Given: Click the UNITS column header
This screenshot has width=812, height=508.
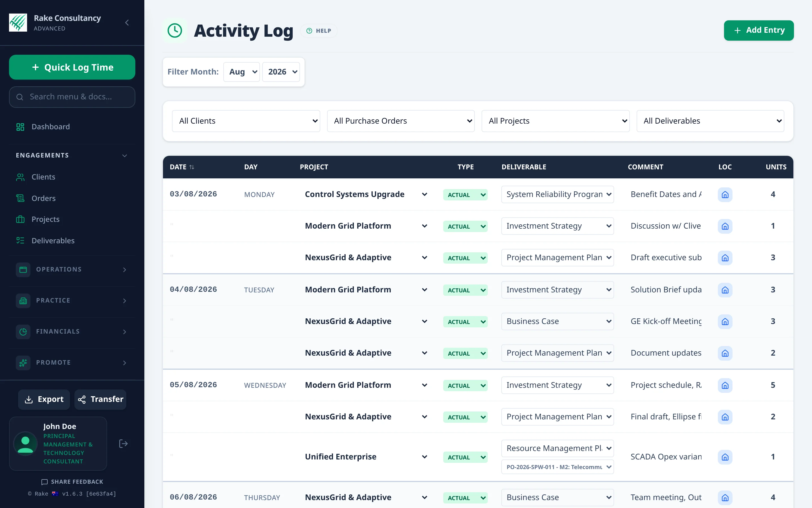Looking at the screenshot, I should pos(776,167).
